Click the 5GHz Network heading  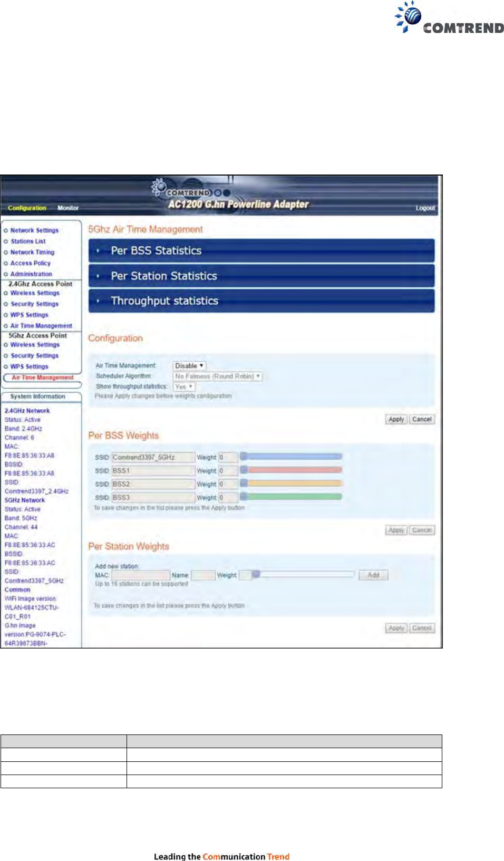[25, 500]
